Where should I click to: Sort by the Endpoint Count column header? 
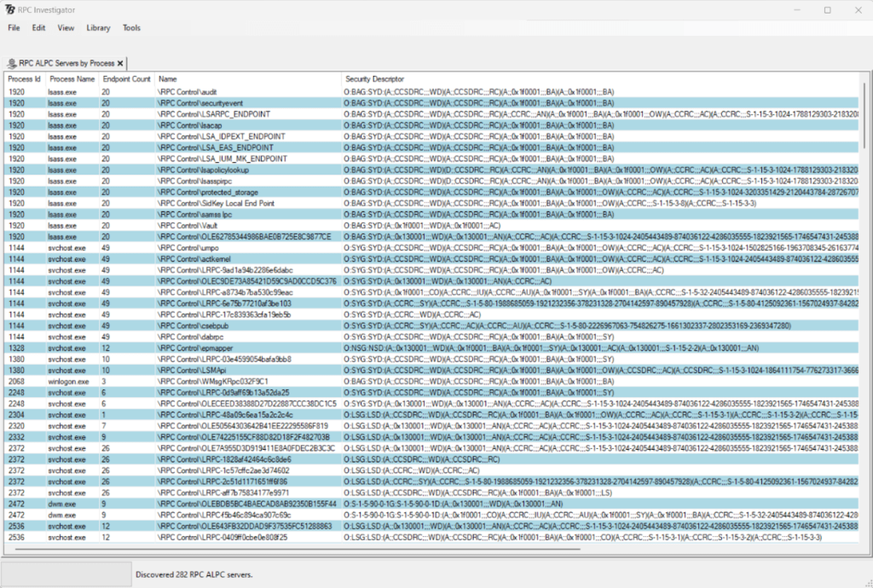click(x=126, y=79)
